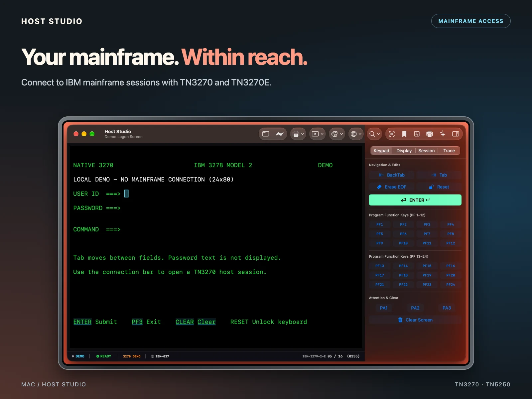Open the printer session dropdown in toolbar
The height and width of the screenshot is (399, 532).
click(x=298, y=134)
